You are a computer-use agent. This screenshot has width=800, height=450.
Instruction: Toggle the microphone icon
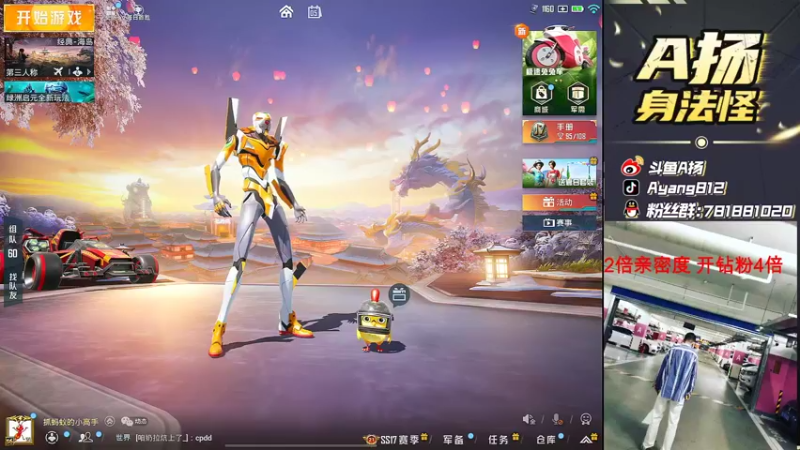click(558, 419)
